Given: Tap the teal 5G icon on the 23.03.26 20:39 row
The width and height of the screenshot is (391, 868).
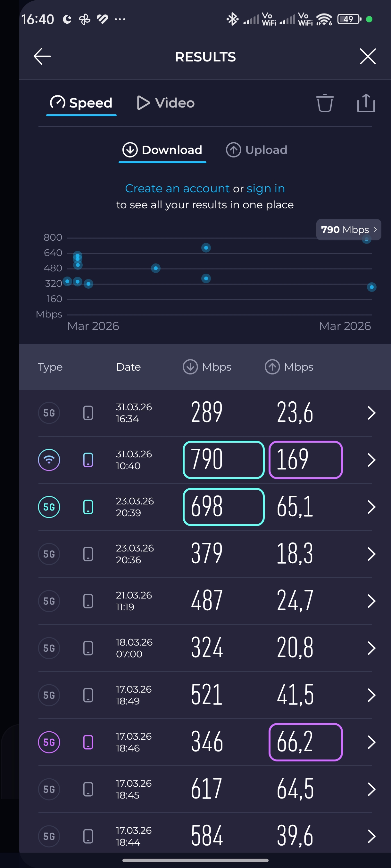Looking at the screenshot, I should [x=49, y=507].
